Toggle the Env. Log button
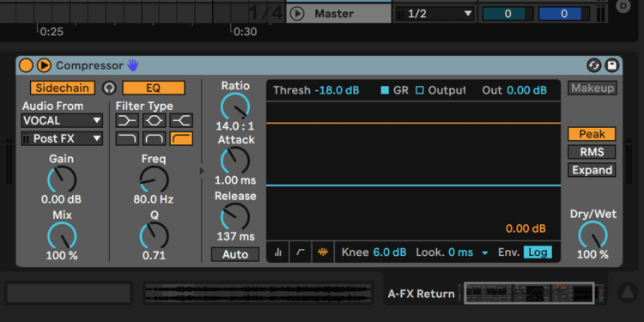 click(538, 252)
